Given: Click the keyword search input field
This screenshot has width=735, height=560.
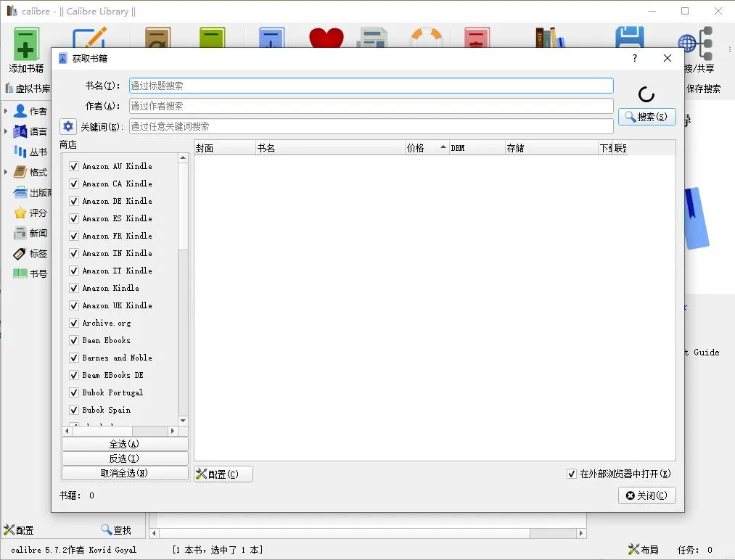Looking at the screenshot, I should pyautogui.click(x=371, y=126).
